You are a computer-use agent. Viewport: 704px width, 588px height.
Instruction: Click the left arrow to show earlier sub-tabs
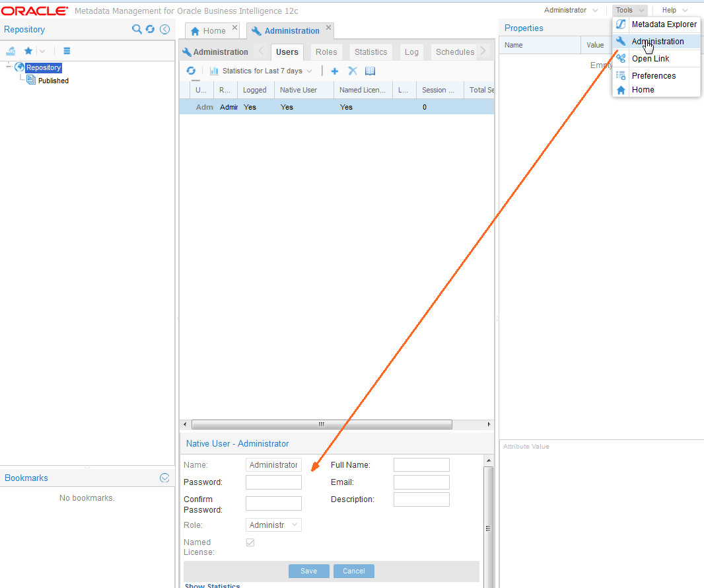[x=262, y=52]
